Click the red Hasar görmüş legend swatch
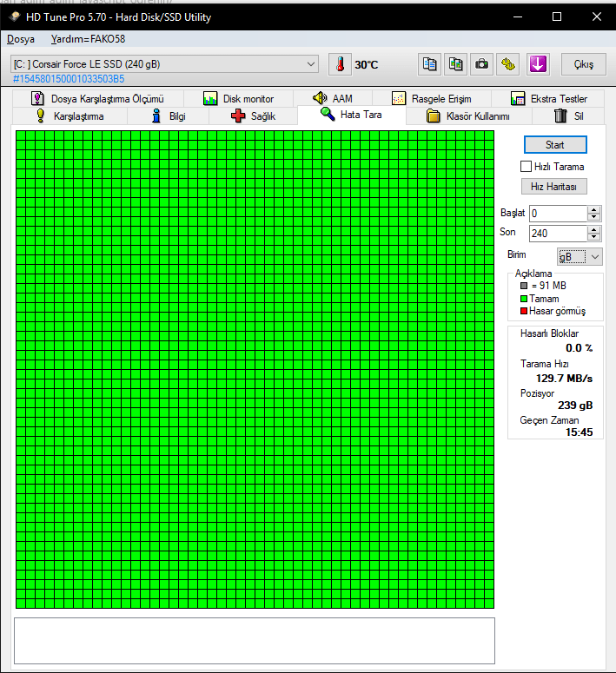The height and width of the screenshot is (673, 616). point(524,311)
